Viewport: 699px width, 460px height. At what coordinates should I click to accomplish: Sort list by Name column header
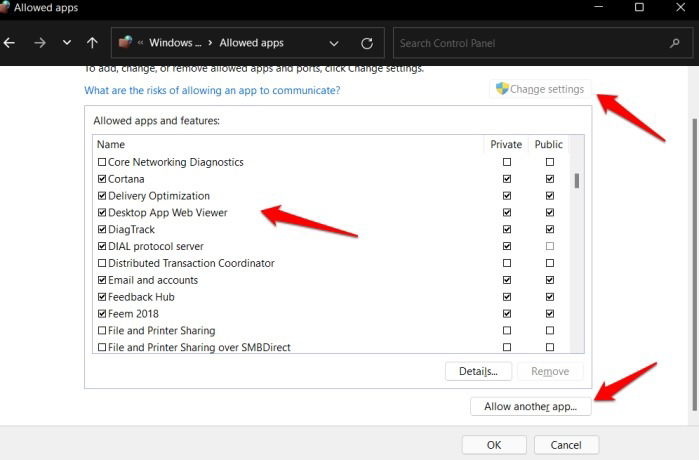pos(111,144)
